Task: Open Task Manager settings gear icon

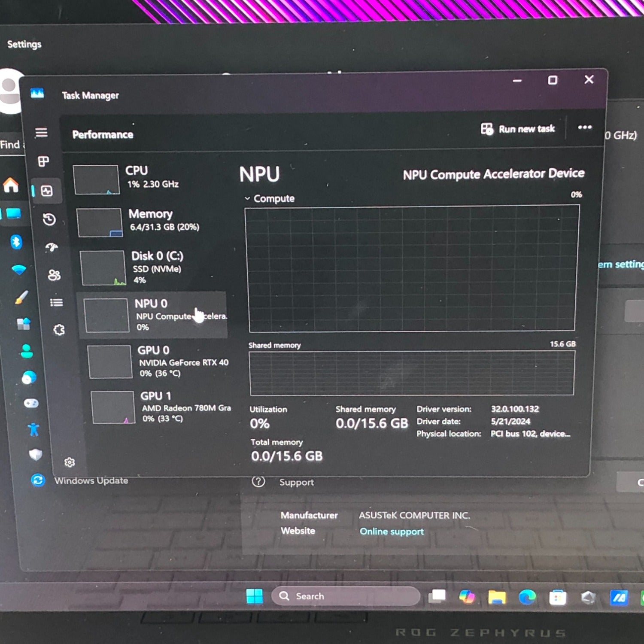Action: pos(70,462)
